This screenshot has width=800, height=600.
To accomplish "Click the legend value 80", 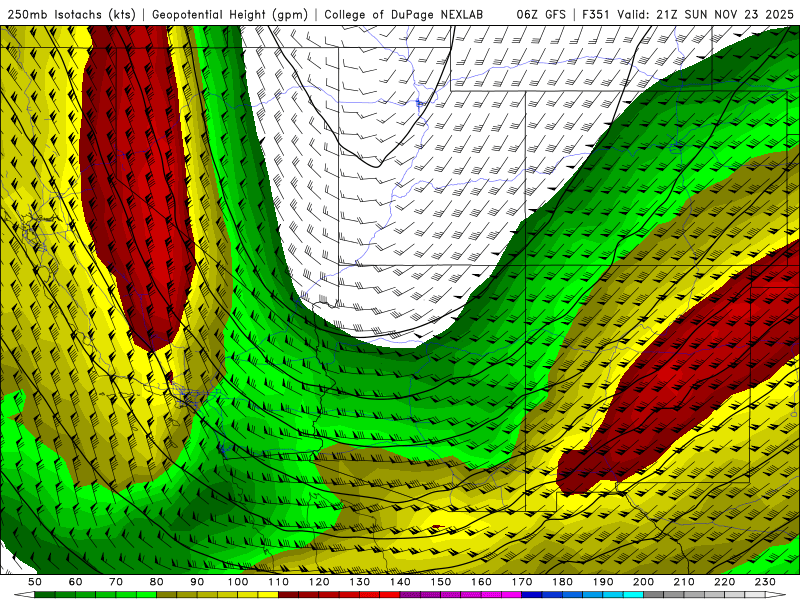I will (157, 582).
